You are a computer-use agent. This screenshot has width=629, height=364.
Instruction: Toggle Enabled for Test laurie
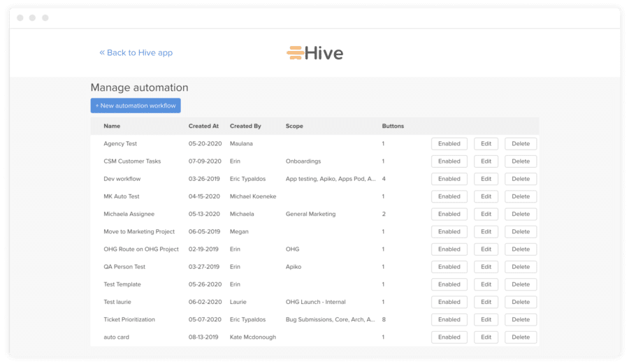pos(449,302)
